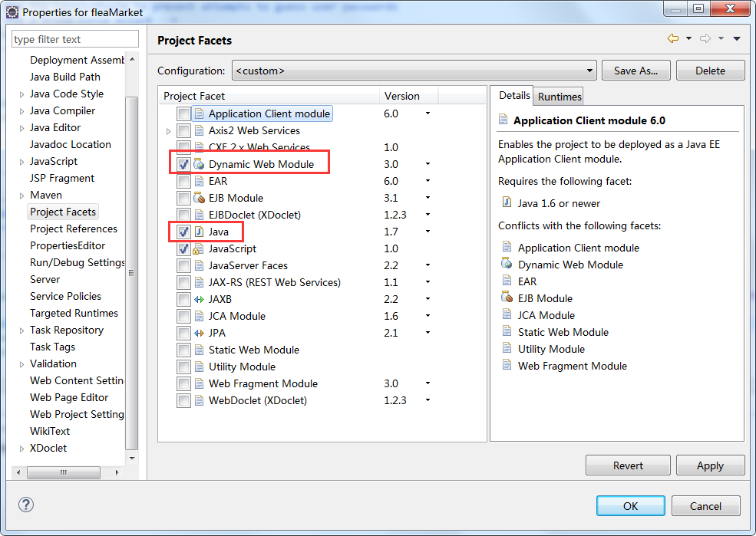The image size is (756, 536).
Task: Select Maven in the left sidebar
Action: tap(46, 195)
